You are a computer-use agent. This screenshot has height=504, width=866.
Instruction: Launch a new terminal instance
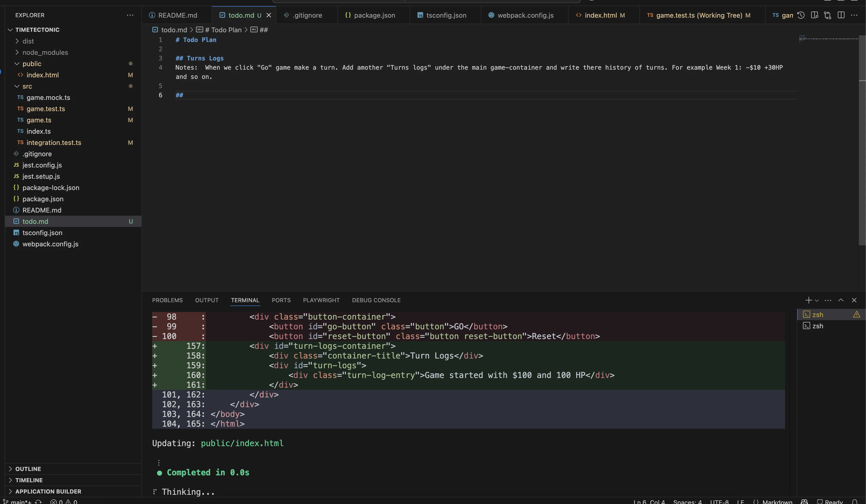[x=808, y=300]
